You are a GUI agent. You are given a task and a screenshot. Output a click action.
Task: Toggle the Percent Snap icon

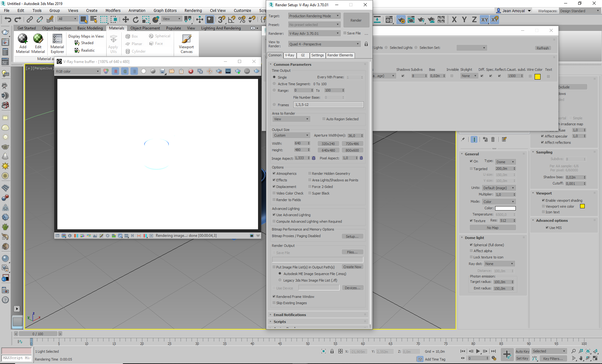pos(242,20)
